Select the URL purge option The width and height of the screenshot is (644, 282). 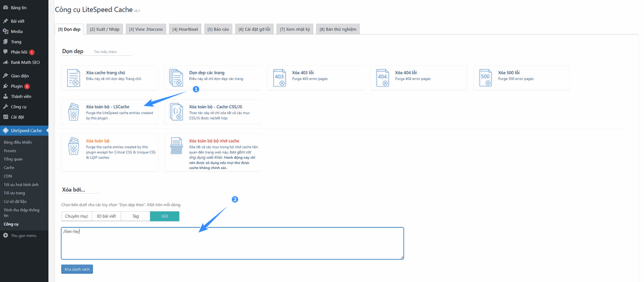tap(165, 216)
